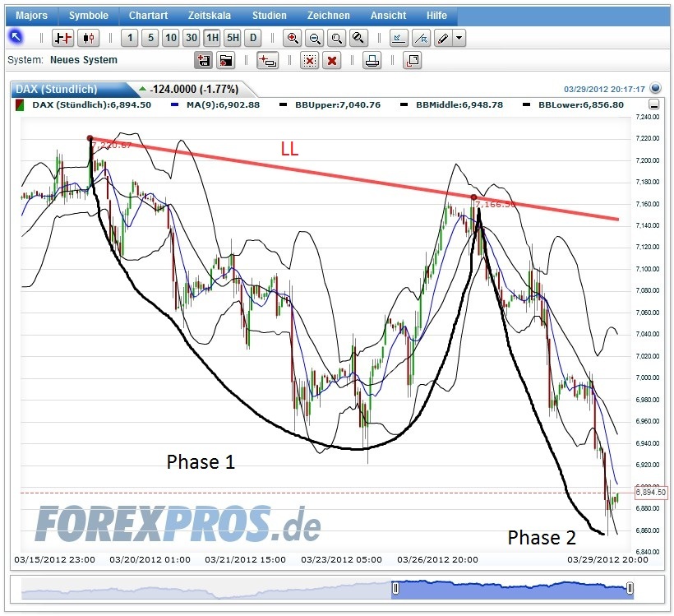Screen dimensions: 674x616
Task: Open the Zeichnen menu
Action: [x=328, y=14]
